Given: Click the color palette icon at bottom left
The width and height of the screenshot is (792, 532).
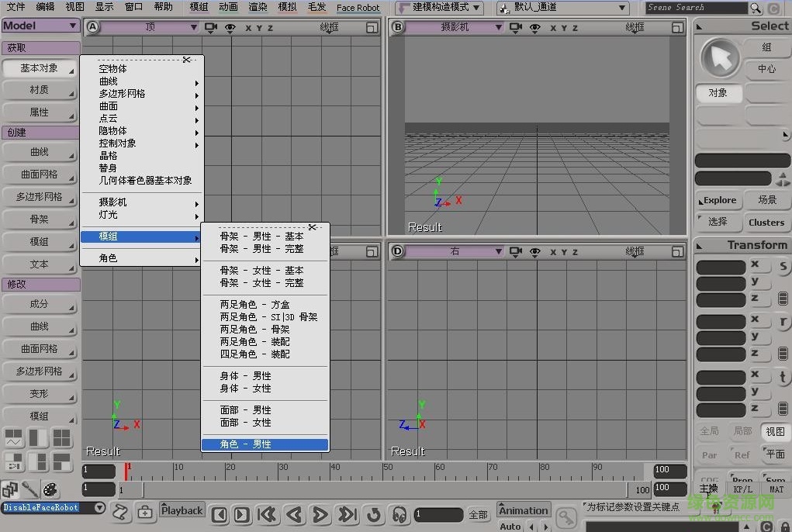Looking at the screenshot, I should (50, 491).
